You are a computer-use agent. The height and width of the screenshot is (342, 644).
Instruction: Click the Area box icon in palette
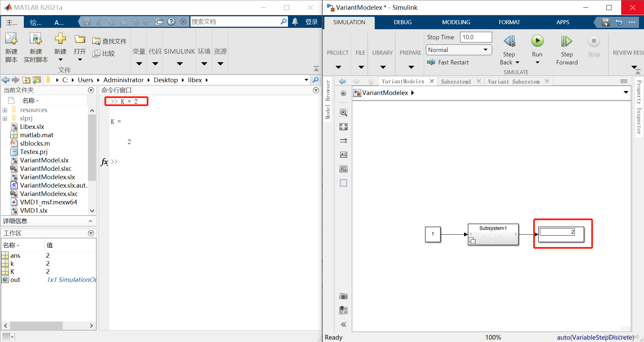pyautogui.click(x=343, y=183)
